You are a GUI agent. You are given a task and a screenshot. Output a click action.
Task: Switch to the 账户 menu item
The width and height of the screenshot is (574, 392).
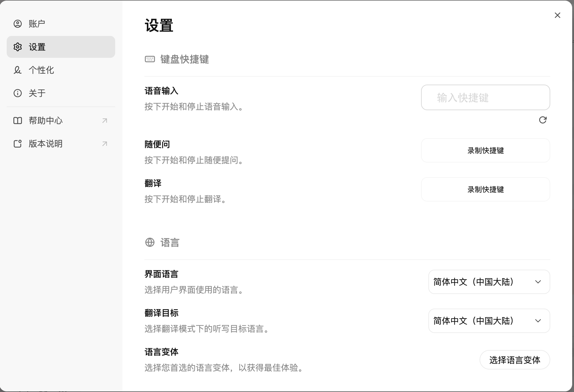[x=37, y=24]
